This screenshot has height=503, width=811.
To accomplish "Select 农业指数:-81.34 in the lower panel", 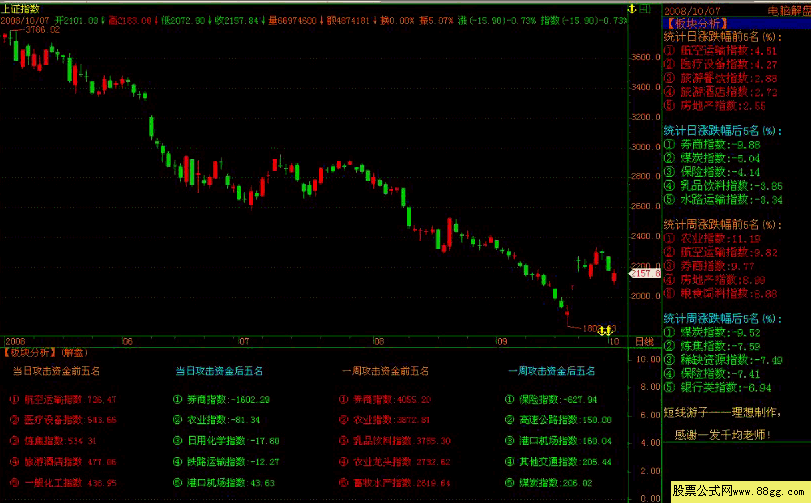I will pyautogui.click(x=216, y=420).
